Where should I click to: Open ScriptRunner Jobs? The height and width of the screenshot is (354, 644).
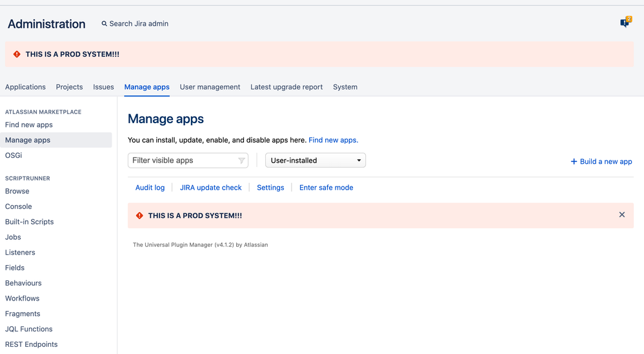point(13,237)
